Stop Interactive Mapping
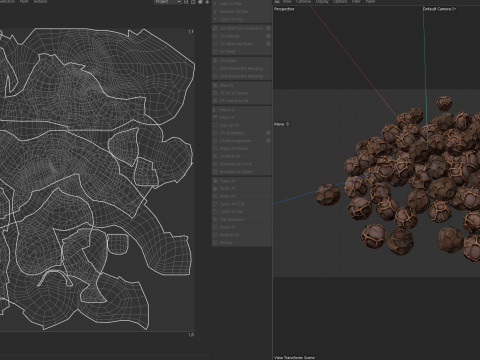480x360 pixels. [241, 76]
